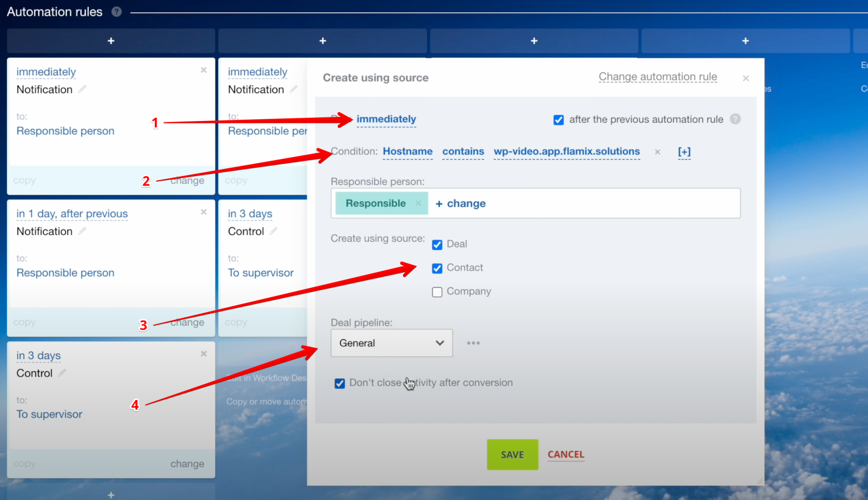
Task: Open the Deal pipeline General dropdown
Action: point(391,343)
